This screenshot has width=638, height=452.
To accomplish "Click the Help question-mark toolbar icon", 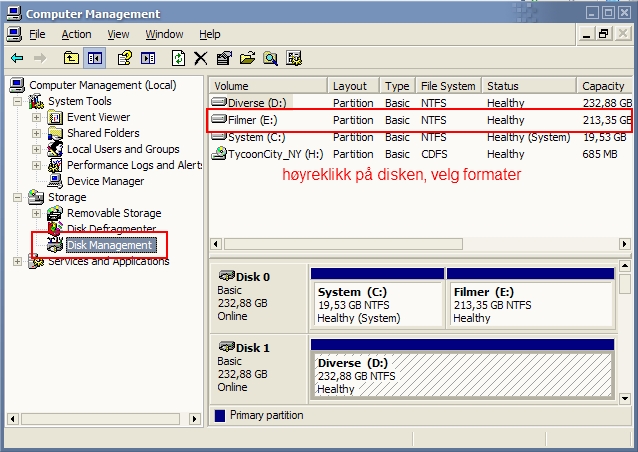I will click(x=125, y=58).
